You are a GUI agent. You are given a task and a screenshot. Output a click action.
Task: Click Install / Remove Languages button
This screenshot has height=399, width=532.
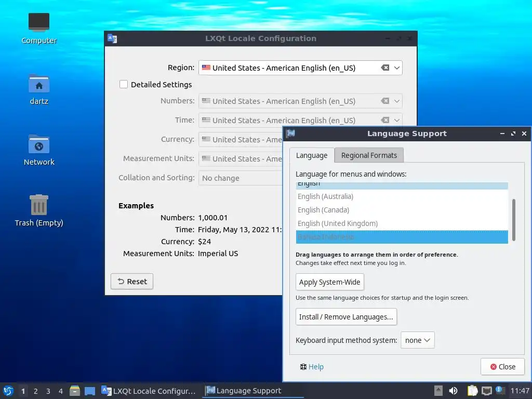pos(346,317)
